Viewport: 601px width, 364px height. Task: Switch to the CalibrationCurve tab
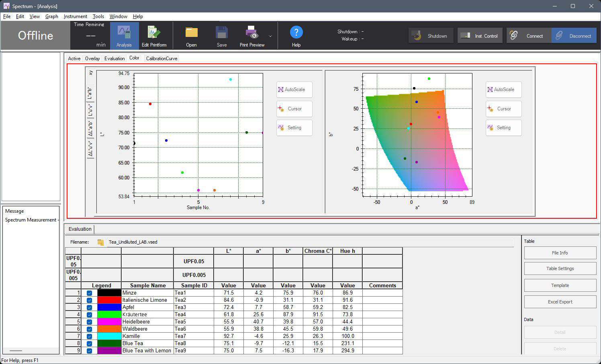161,59
